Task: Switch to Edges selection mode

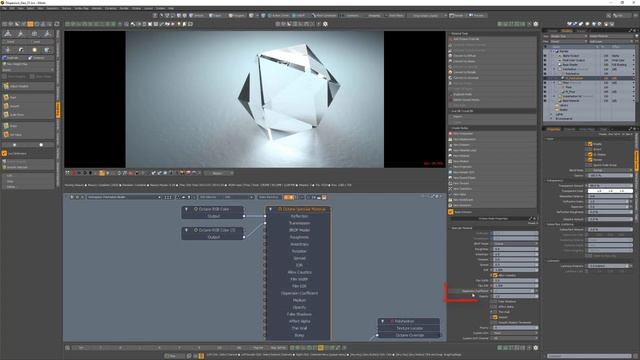Action: (x=215, y=16)
